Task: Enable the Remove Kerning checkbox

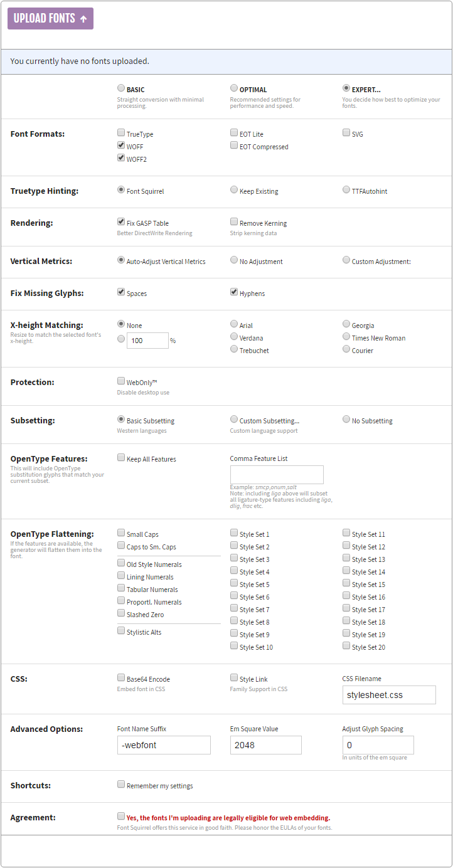Action: point(234,222)
